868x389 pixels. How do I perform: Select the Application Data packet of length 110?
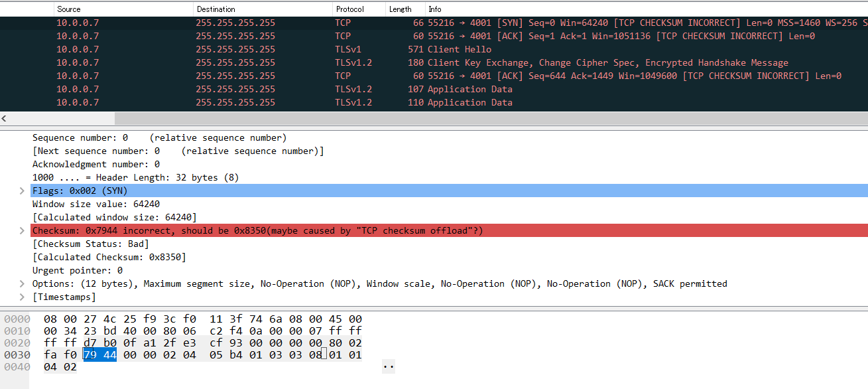[434, 102]
